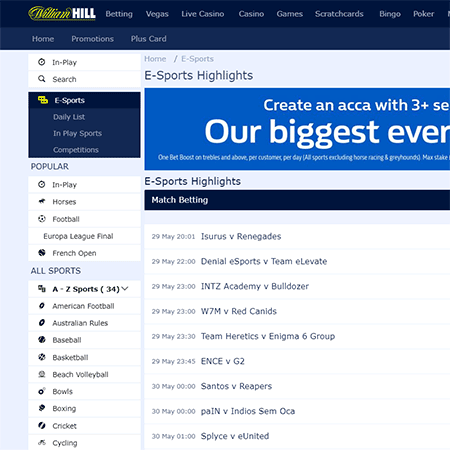Open Isurus v Renegades match

pyautogui.click(x=241, y=236)
